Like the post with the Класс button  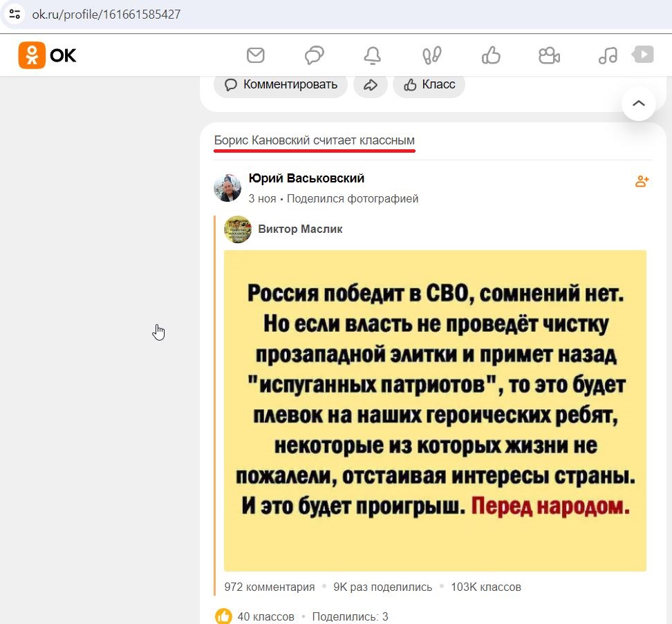429,84
